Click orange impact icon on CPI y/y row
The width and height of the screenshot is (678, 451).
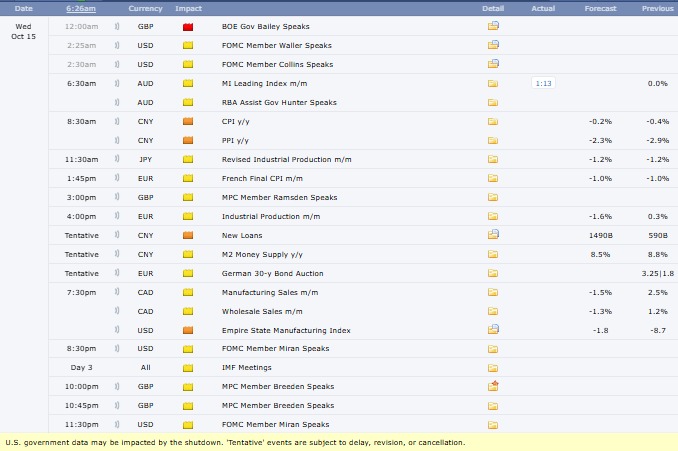pyautogui.click(x=188, y=121)
